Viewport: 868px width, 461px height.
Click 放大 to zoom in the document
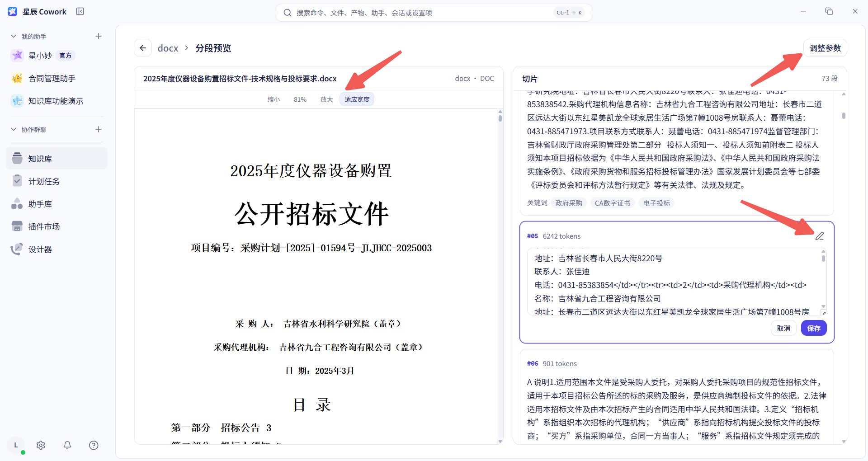pyautogui.click(x=326, y=99)
